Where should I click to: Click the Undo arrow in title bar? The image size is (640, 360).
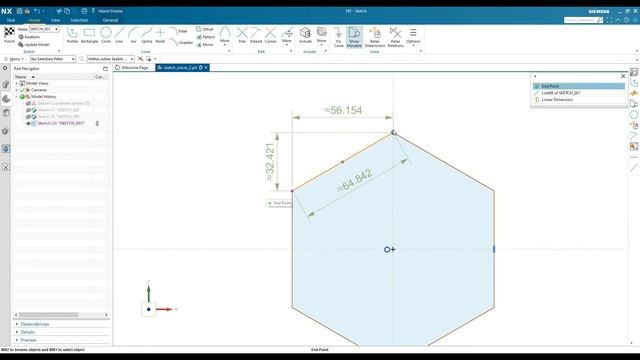[x=37, y=11]
